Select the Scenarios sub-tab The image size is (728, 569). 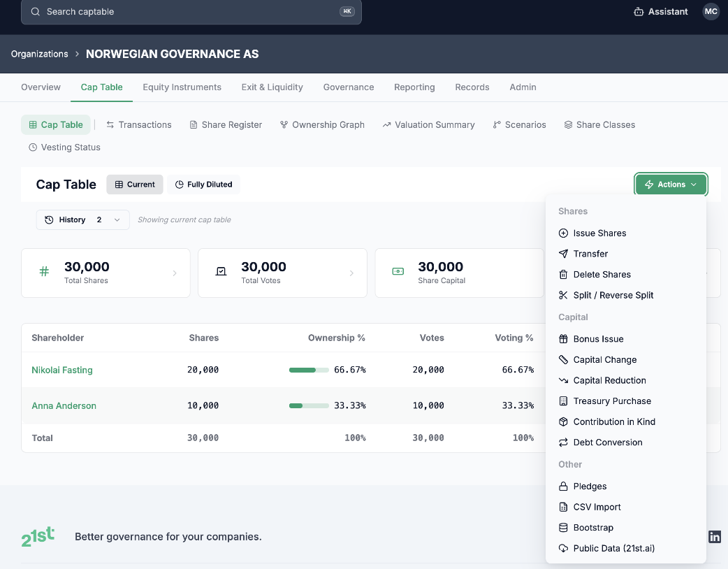click(520, 125)
